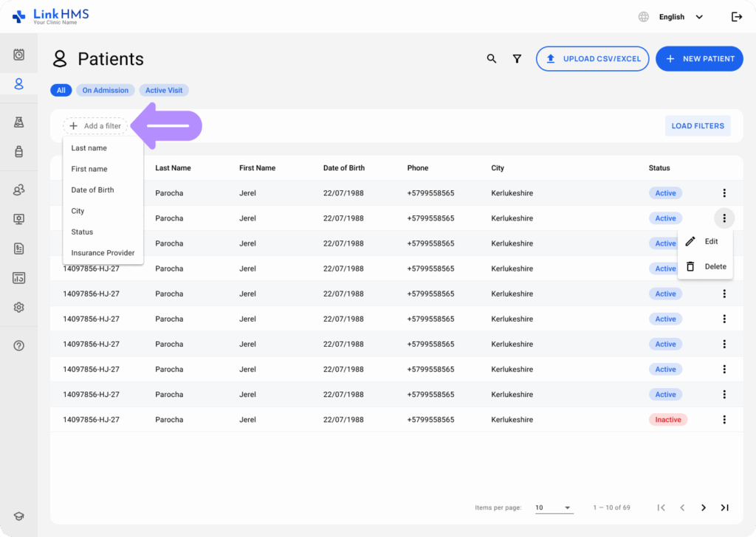The image size is (756, 537).
Task: Open the items per page dropdown
Action: 554,507
